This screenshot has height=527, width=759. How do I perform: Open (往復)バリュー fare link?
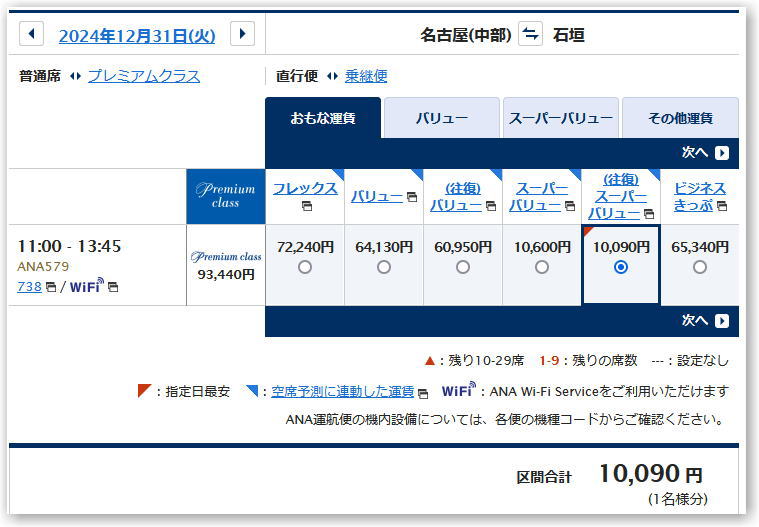pyautogui.click(x=456, y=197)
